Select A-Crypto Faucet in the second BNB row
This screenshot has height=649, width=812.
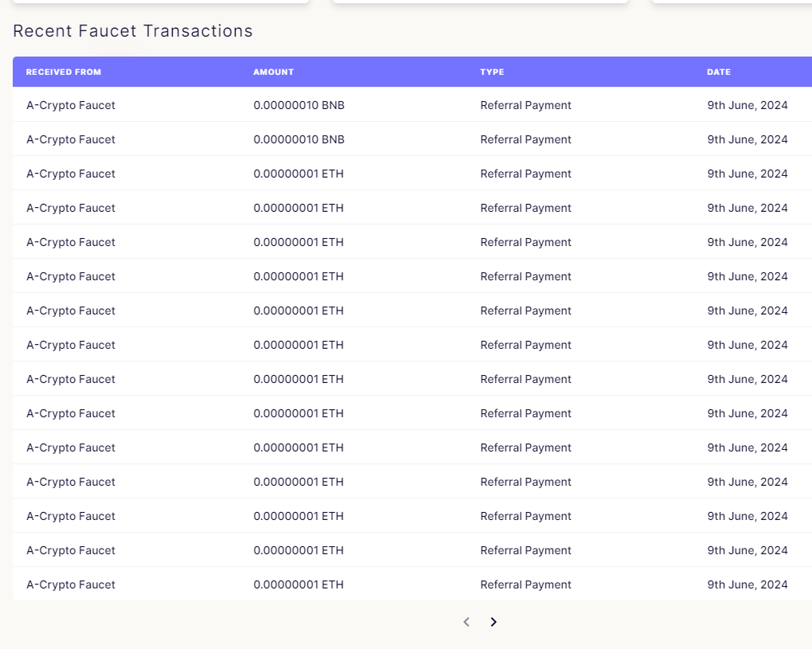tap(71, 139)
